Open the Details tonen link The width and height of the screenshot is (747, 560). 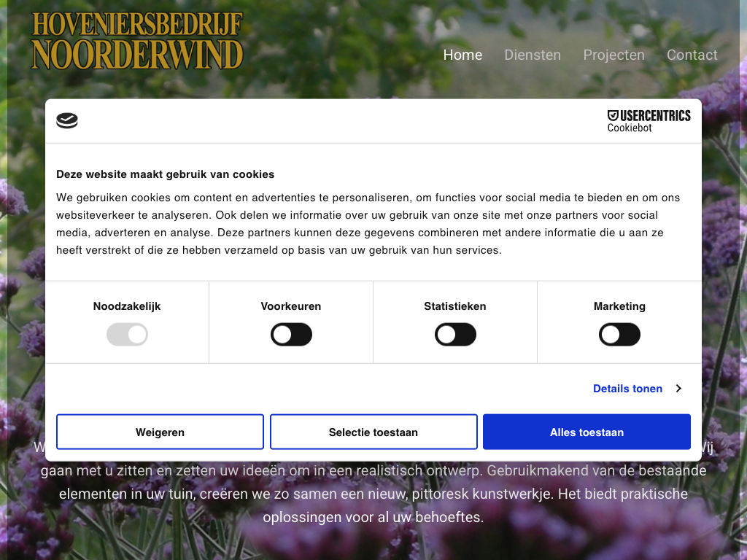pos(627,389)
